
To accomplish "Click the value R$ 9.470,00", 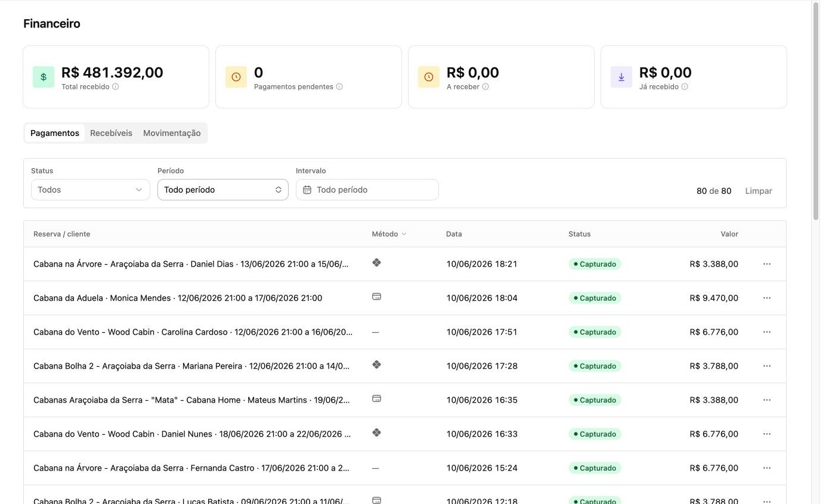I will click(x=714, y=298).
